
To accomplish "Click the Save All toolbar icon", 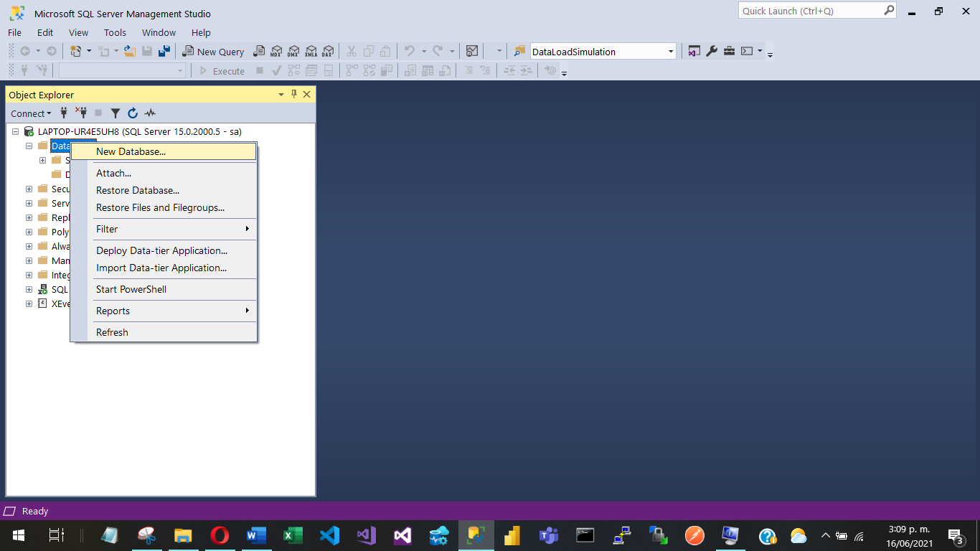I will point(164,51).
